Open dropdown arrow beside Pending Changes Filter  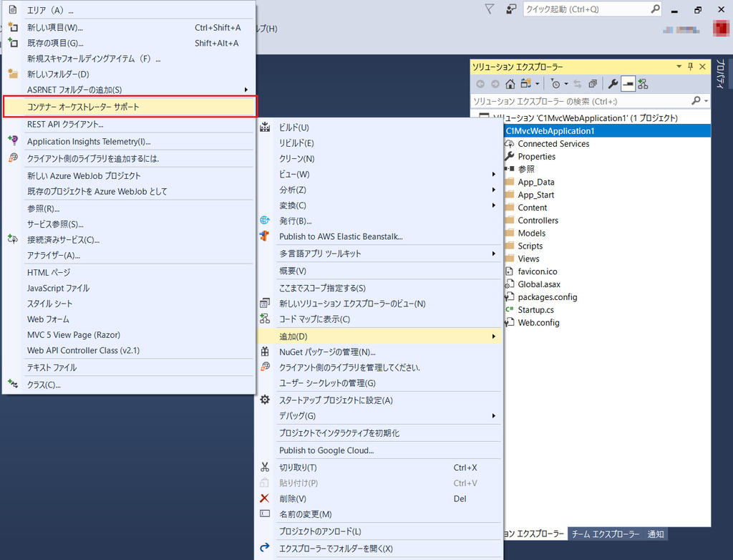566,84
